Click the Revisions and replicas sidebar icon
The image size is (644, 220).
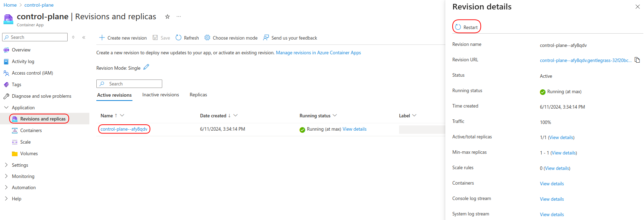pos(15,119)
